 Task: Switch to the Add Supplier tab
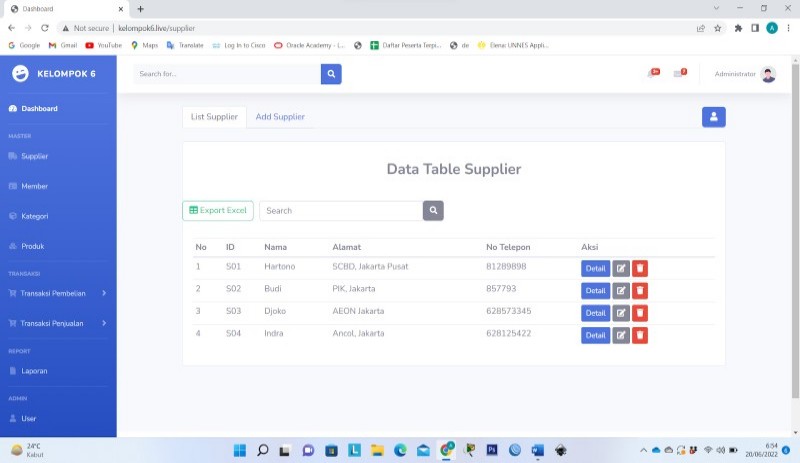pos(280,117)
